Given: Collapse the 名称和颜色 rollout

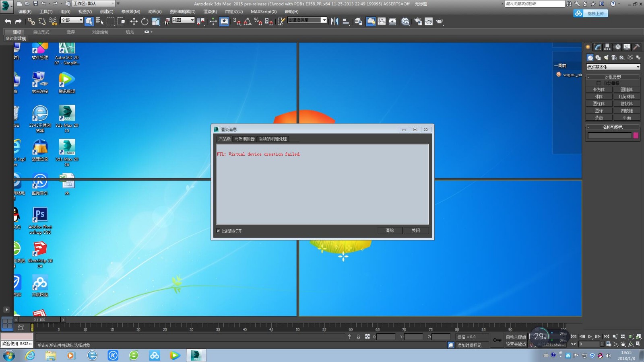Looking at the screenshot, I should pos(612,127).
